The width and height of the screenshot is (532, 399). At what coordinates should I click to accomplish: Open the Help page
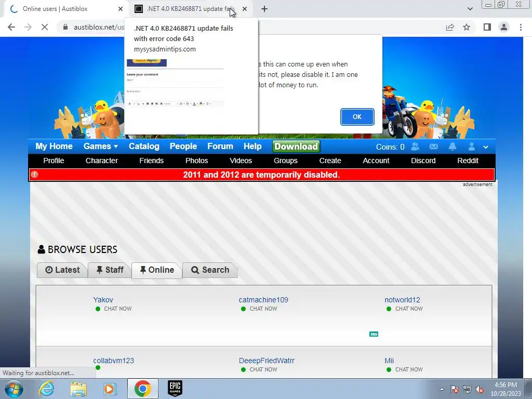tap(252, 146)
